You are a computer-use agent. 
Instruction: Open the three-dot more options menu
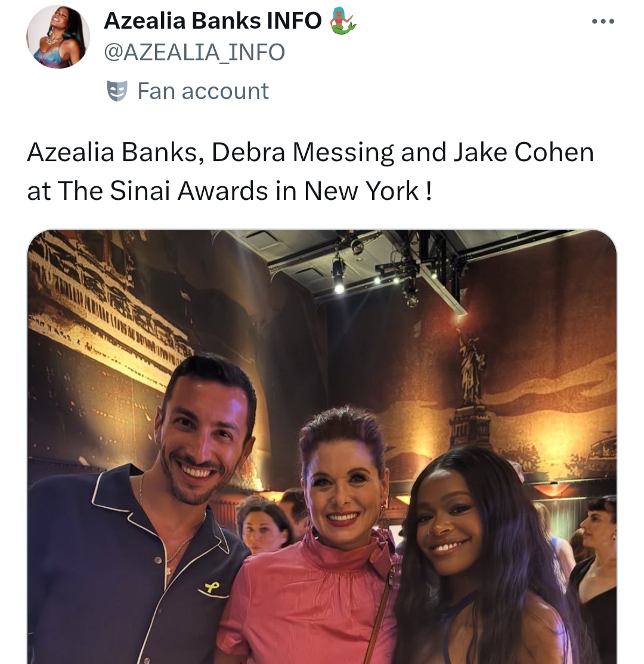[603, 21]
